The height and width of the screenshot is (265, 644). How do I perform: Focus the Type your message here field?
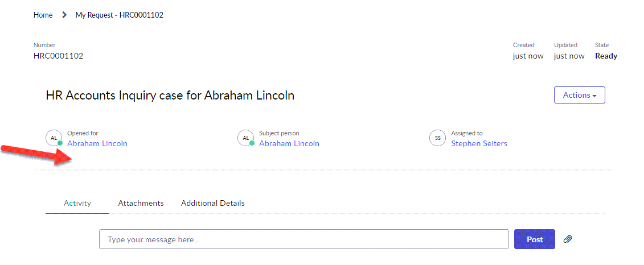pos(304,239)
